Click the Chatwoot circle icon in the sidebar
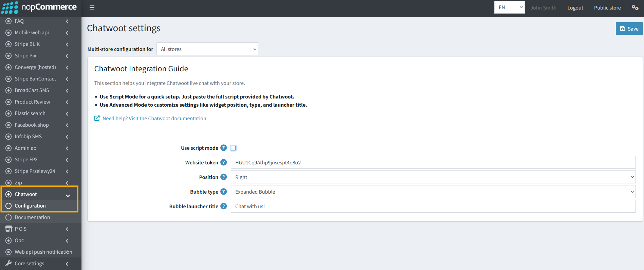The height and width of the screenshot is (270, 644). tap(8, 194)
